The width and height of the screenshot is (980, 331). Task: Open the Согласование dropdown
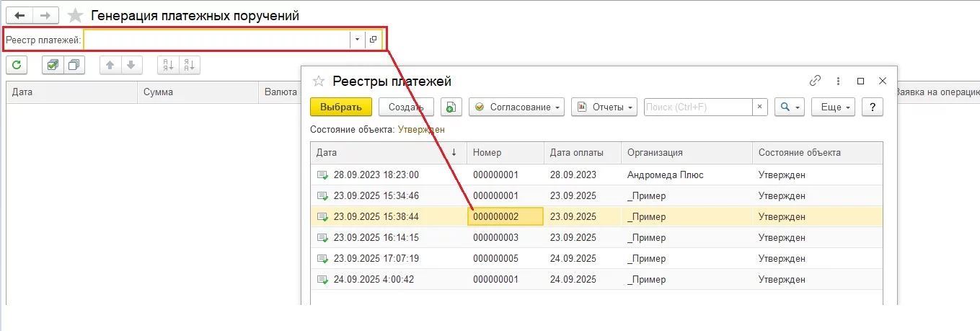coord(517,107)
